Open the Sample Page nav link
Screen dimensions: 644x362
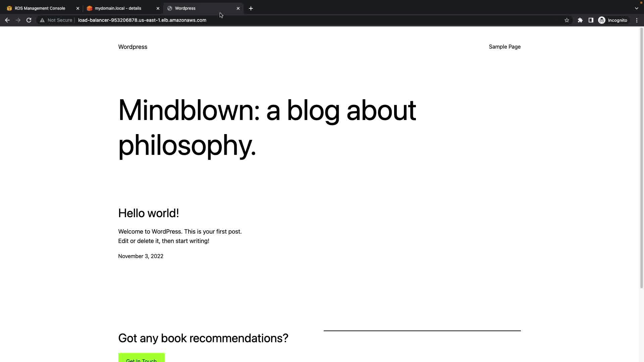(x=504, y=47)
